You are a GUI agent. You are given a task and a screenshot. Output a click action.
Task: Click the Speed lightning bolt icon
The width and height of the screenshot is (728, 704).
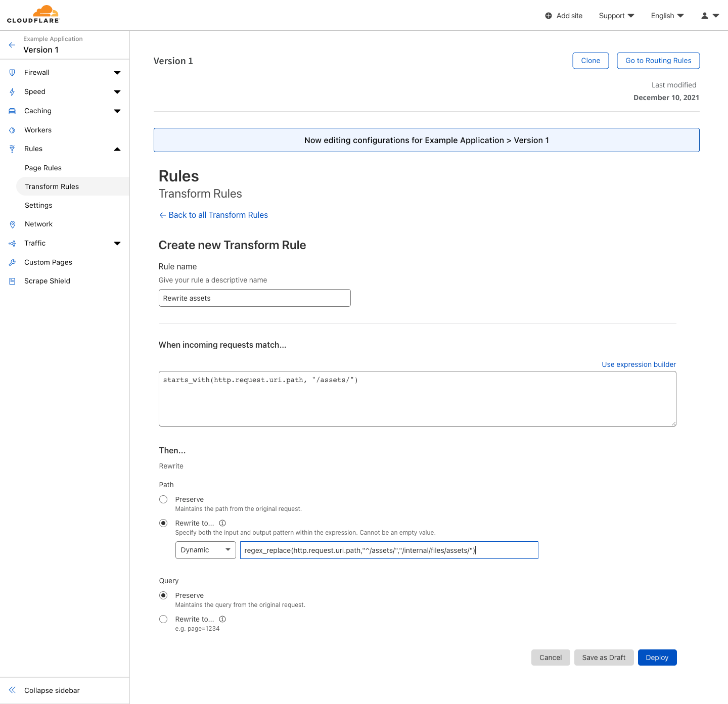(x=12, y=92)
